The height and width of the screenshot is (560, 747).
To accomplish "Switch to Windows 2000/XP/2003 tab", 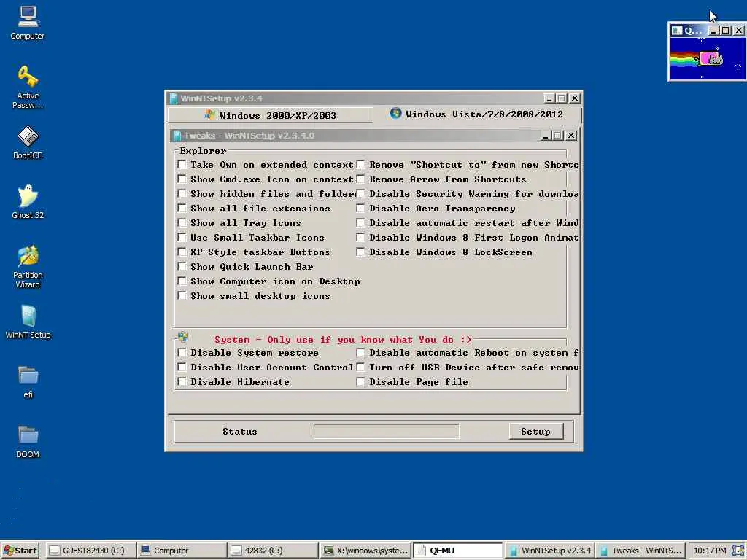I will tap(270, 115).
